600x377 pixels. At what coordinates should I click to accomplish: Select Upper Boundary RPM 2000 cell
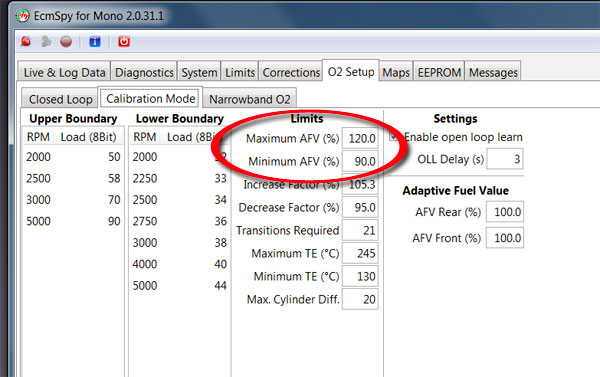pyautogui.click(x=38, y=157)
